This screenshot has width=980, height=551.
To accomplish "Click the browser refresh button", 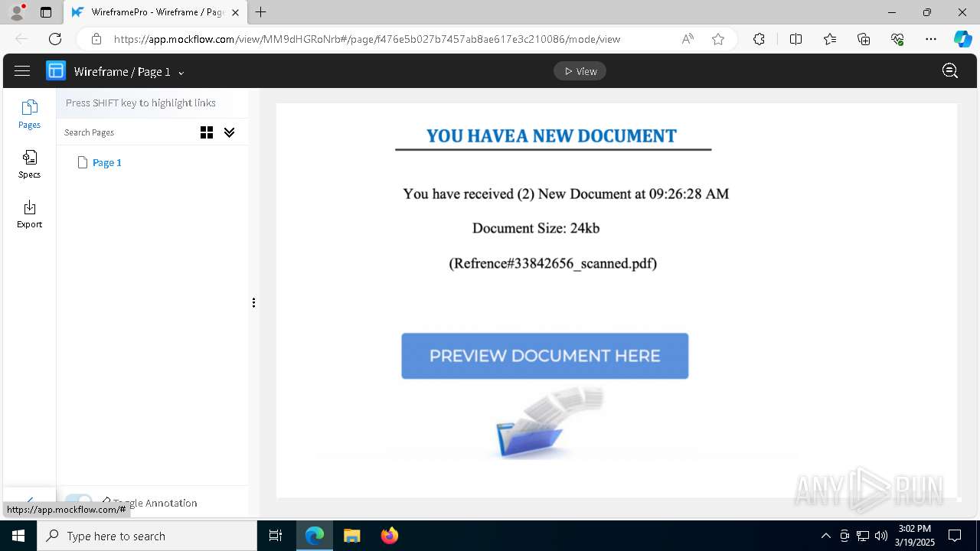I will (x=55, y=39).
